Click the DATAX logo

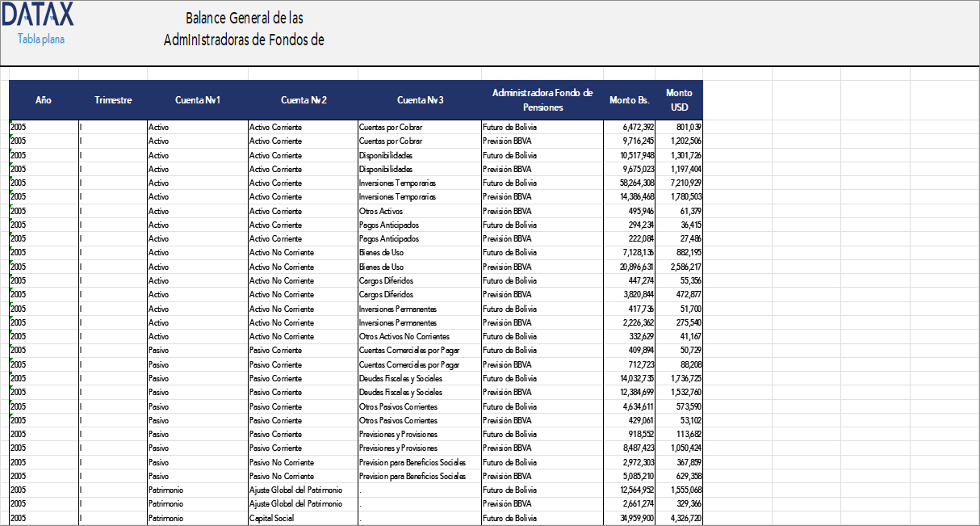click(38, 16)
